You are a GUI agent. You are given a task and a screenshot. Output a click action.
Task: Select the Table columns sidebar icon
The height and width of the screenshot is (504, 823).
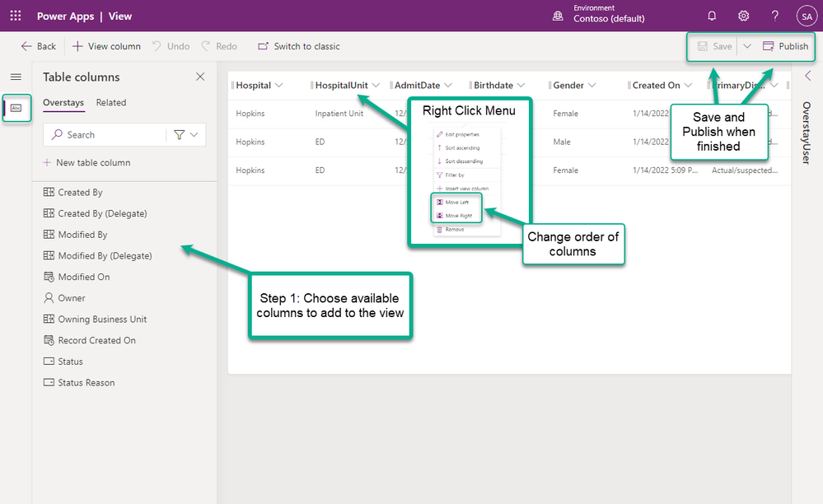click(16, 108)
